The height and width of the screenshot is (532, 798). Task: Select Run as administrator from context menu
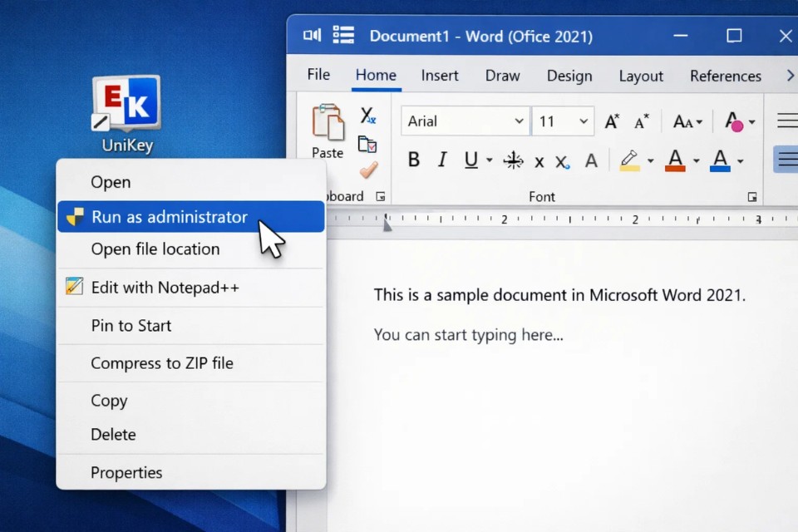170,217
